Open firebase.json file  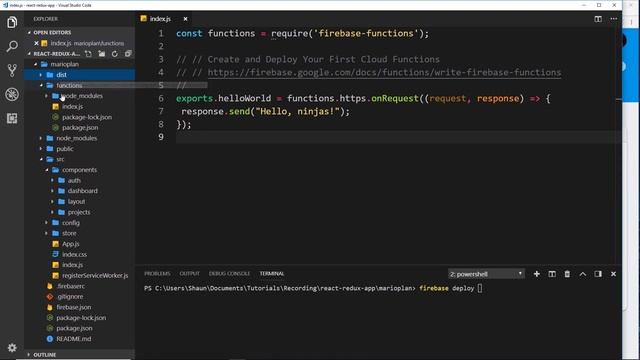pos(74,307)
